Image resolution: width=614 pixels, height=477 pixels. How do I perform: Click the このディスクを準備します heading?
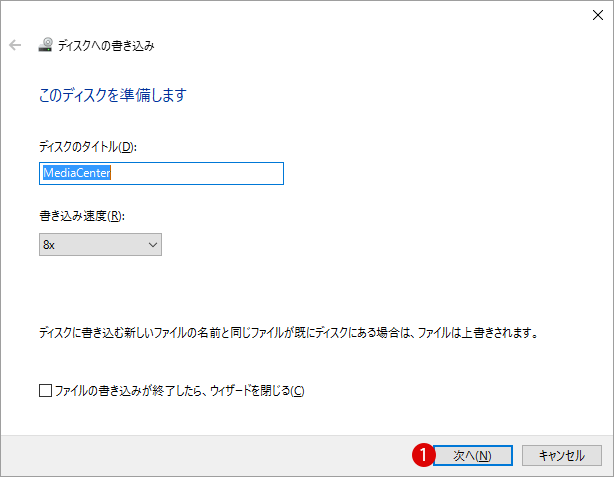click(112, 96)
